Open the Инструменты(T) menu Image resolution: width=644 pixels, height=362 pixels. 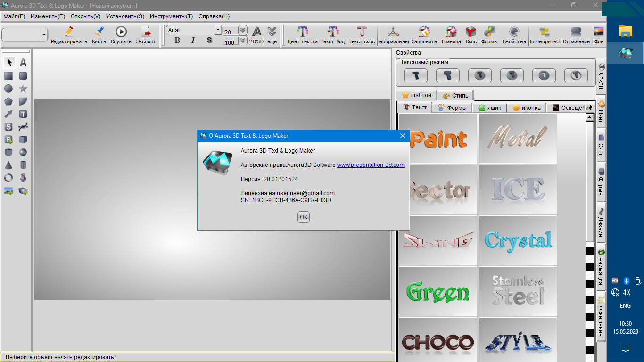coord(171,16)
